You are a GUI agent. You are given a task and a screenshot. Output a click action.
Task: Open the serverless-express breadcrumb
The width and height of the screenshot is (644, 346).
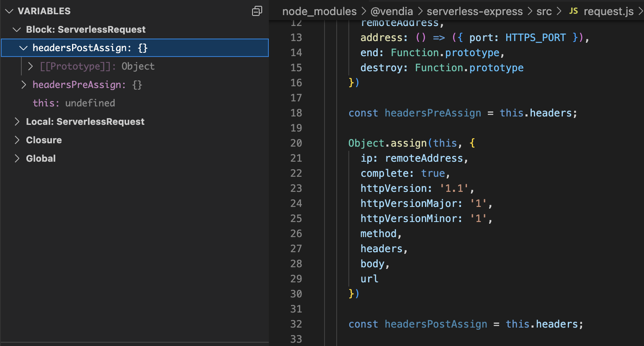[474, 11]
